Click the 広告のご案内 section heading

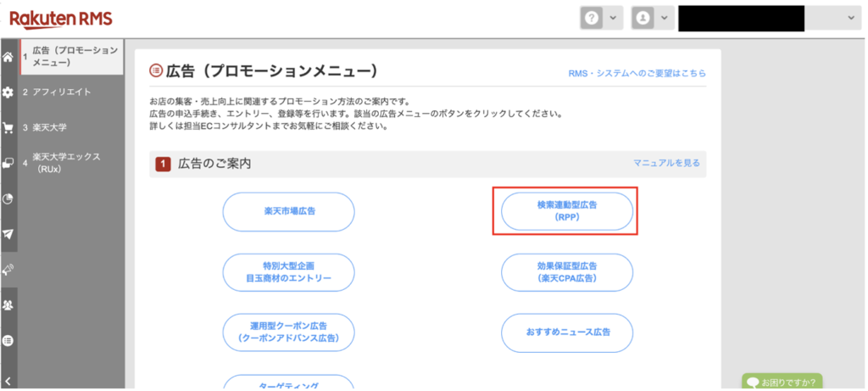point(214,164)
